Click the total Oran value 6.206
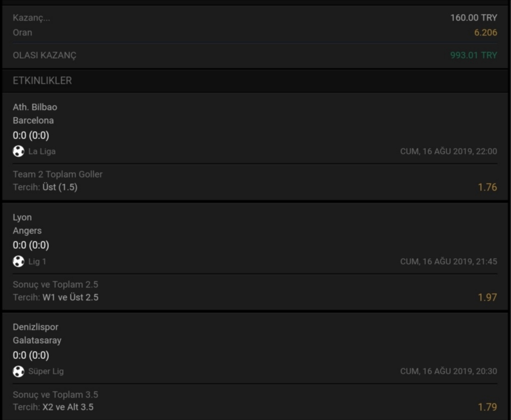This screenshot has width=511, height=420. coord(486,33)
